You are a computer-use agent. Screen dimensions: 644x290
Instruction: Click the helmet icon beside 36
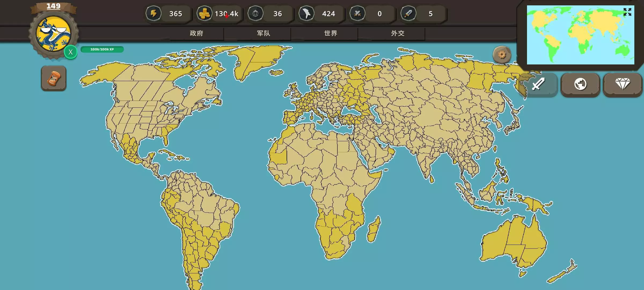[x=255, y=13]
